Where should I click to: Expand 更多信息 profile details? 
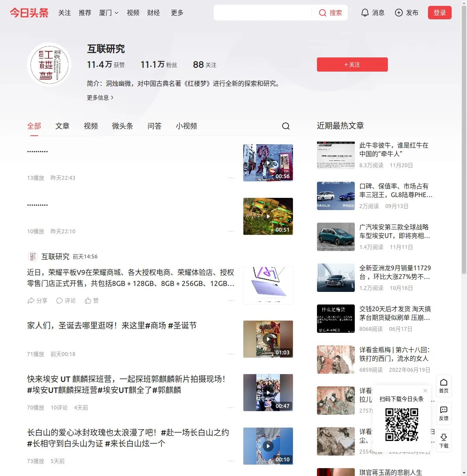(x=100, y=98)
